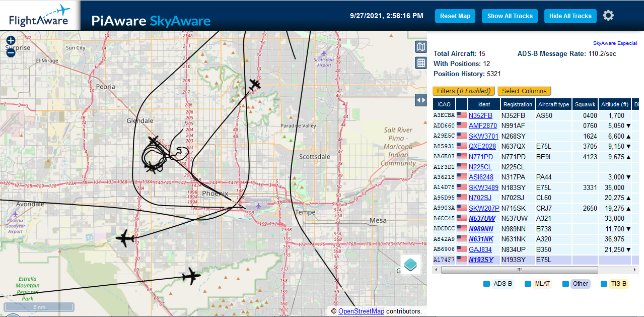Open the SKW3489 ident link

[x=483, y=187]
